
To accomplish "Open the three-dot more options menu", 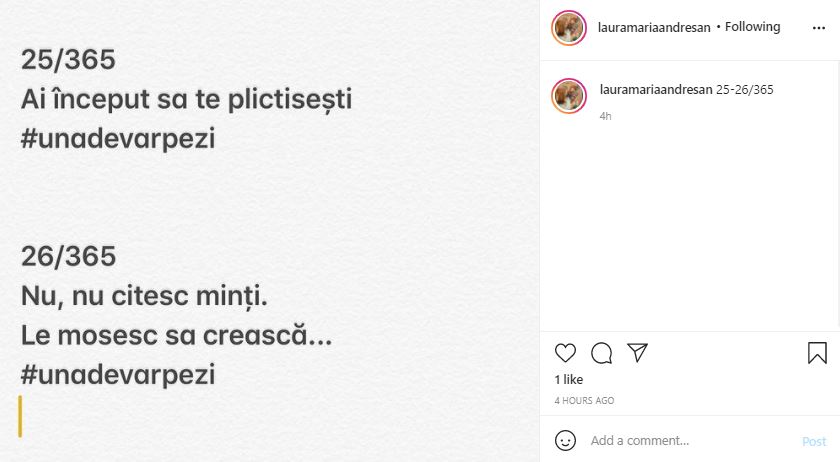I will pyautogui.click(x=818, y=28).
